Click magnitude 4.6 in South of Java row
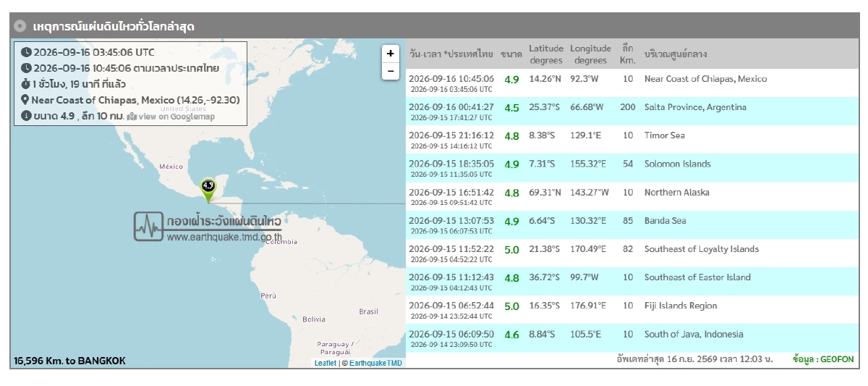Screen dimensions: 868x386 coord(511,335)
